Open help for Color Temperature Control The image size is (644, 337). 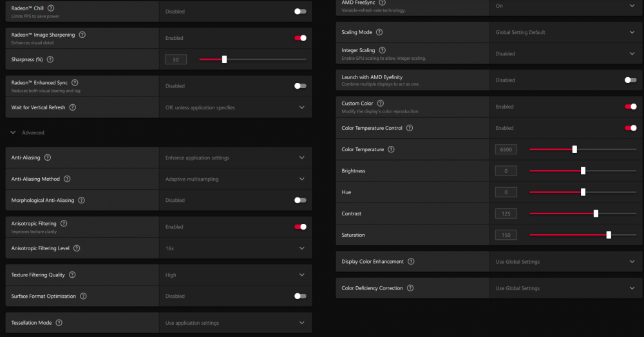[410, 128]
